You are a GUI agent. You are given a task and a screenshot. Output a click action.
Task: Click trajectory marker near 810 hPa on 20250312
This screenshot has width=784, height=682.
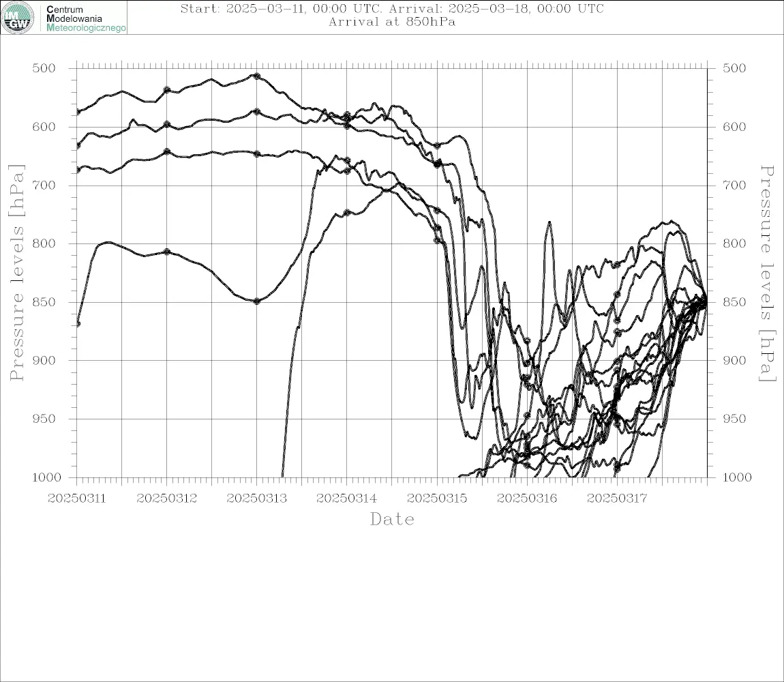(x=167, y=252)
